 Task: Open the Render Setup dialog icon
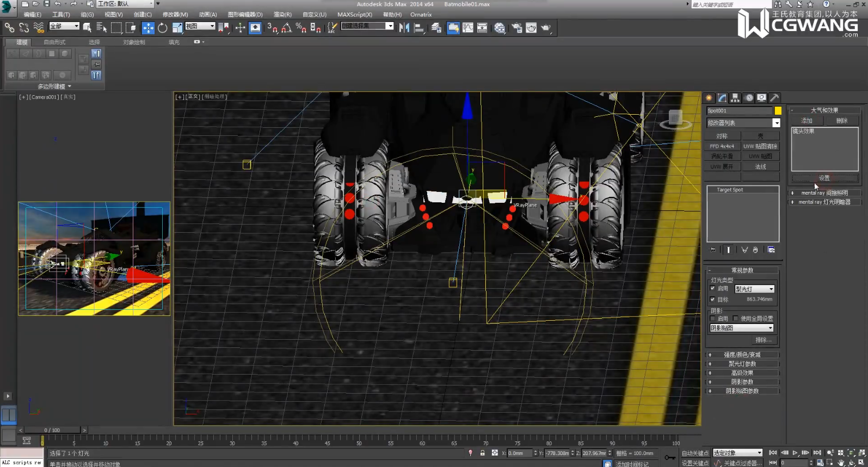[x=516, y=28]
